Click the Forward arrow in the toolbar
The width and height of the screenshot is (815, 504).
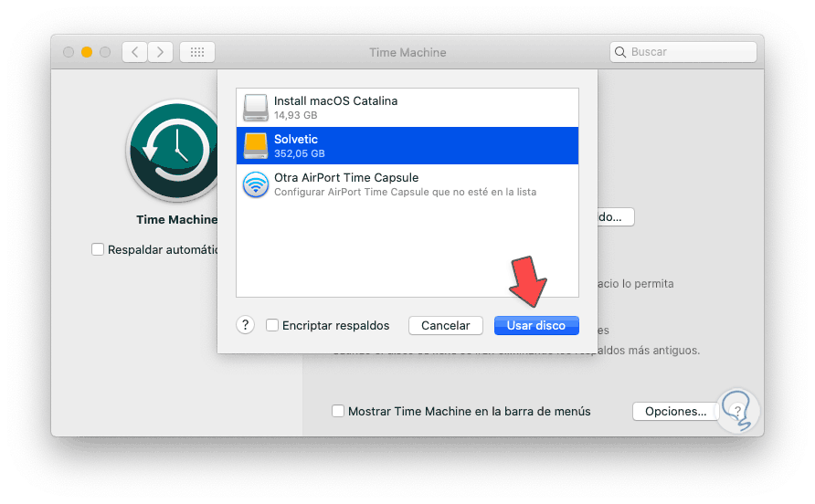tap(160, 52)
